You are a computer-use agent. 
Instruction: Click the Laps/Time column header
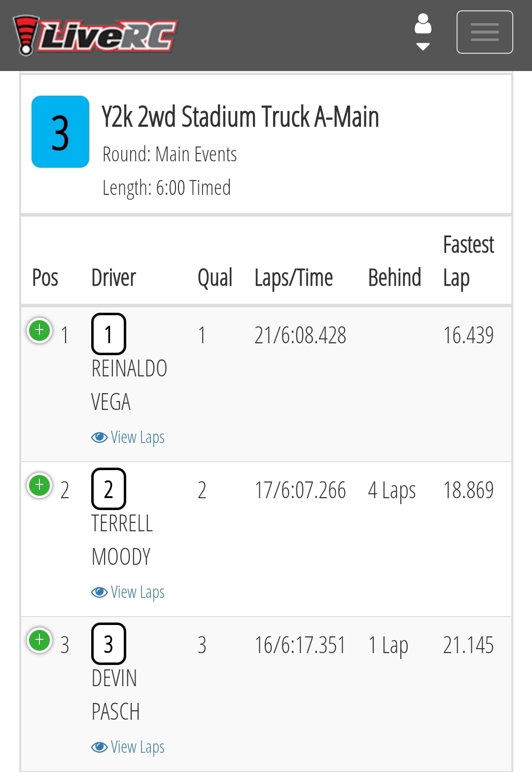293,278
